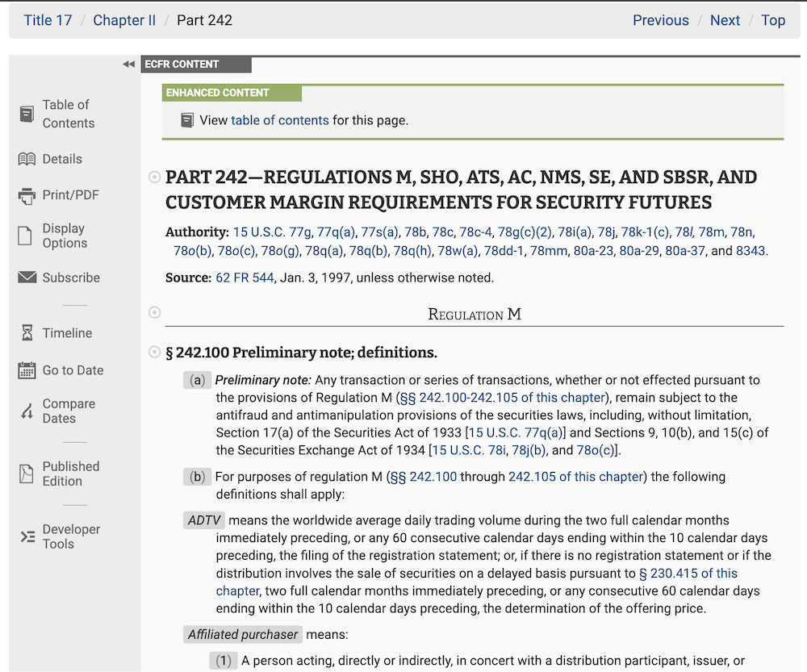Select the ECFR CONTENT tab label
This screenshot has width=807, height=672.
196,65
